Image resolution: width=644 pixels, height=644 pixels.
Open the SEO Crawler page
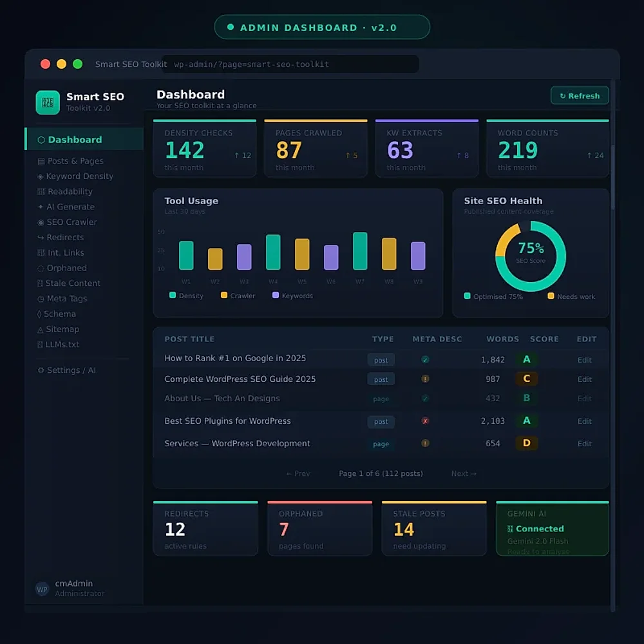coord(68,222)
